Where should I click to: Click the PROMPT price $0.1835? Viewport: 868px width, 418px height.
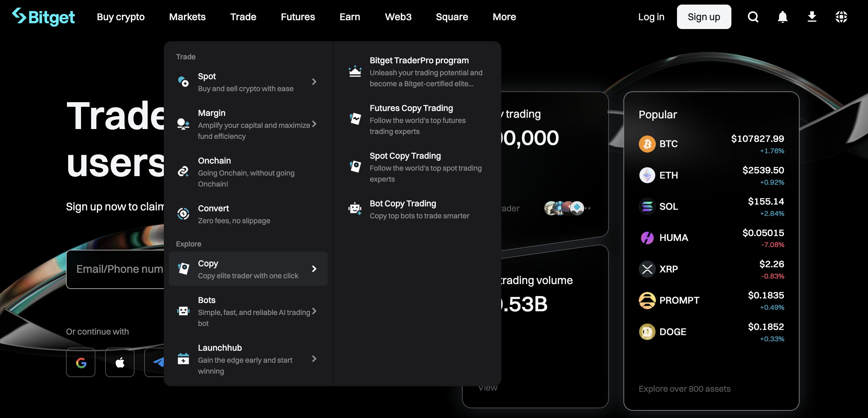[766, 295]
